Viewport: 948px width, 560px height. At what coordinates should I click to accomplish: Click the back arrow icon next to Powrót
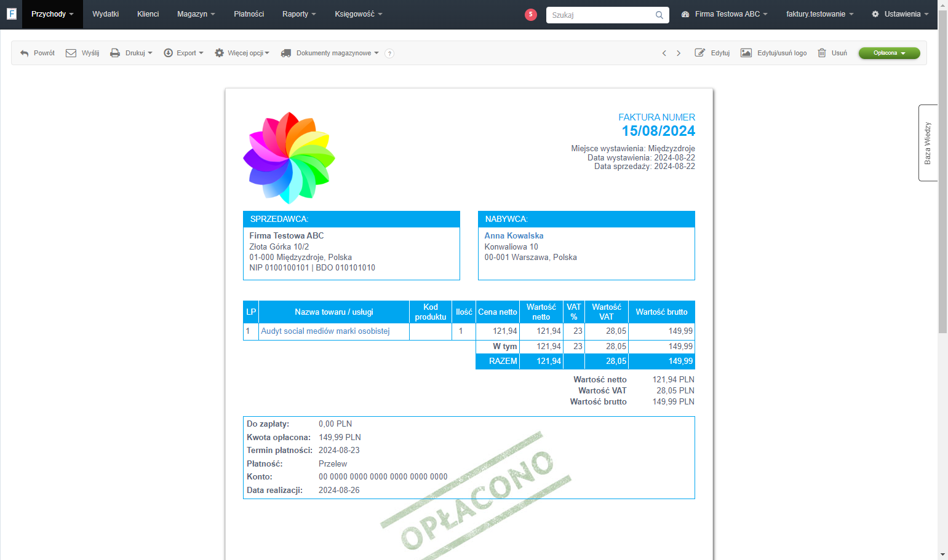[x=25, y=53]
